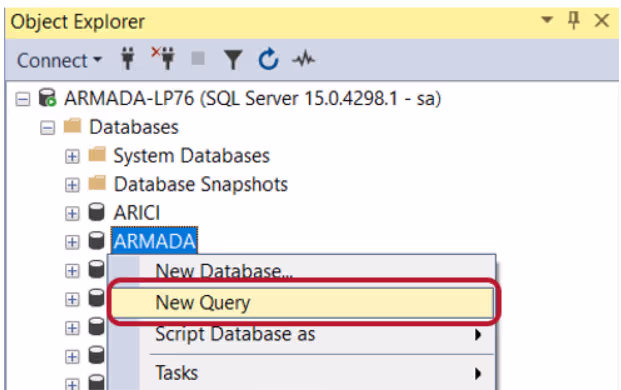This screenshot has width=621, height=390.
Task: Select the ARICI database label
Action: (x=137, y=213)
